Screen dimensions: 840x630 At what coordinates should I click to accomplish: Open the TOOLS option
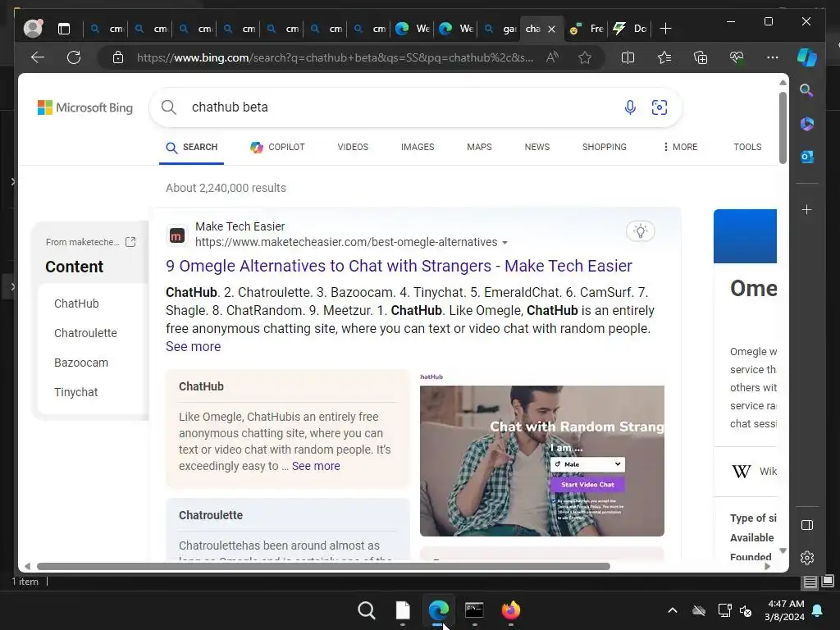coord(747,147)
